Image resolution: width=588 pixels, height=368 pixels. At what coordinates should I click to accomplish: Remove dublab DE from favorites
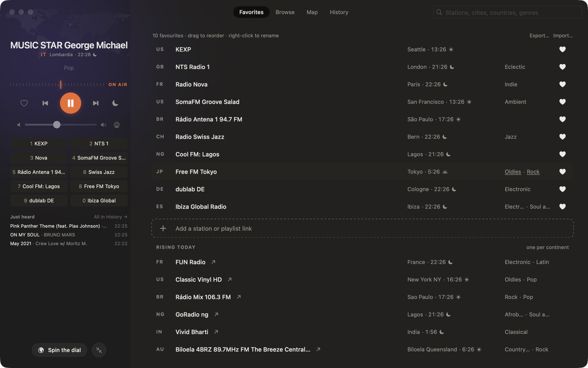(562, 189)
